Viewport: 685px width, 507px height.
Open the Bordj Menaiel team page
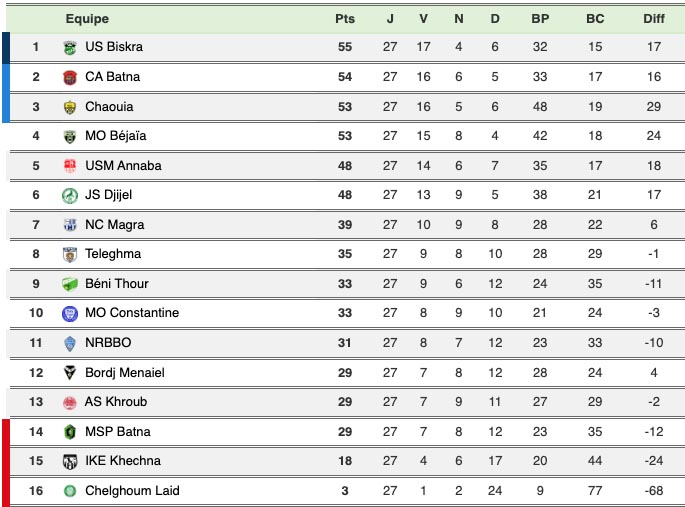(124, 373)
